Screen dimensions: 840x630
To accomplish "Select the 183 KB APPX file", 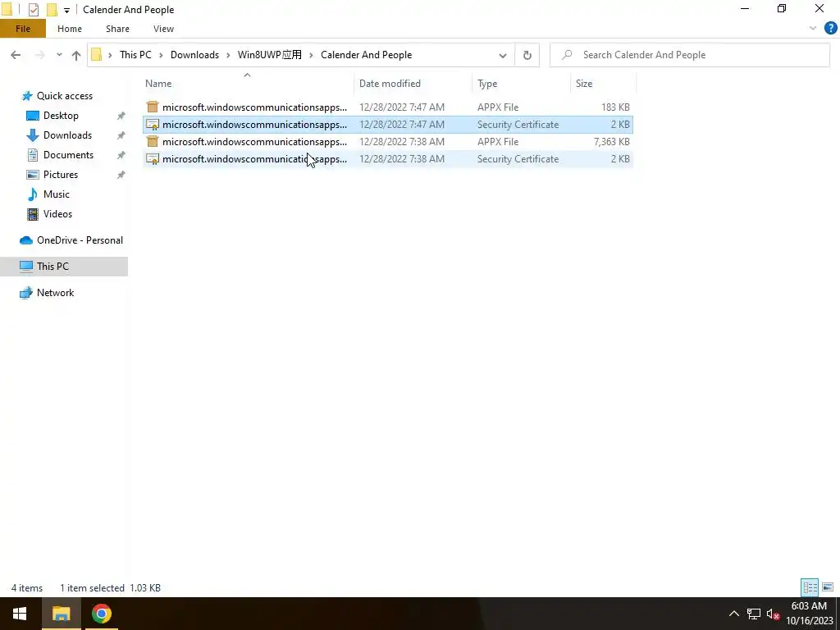I will click(388, 107).
